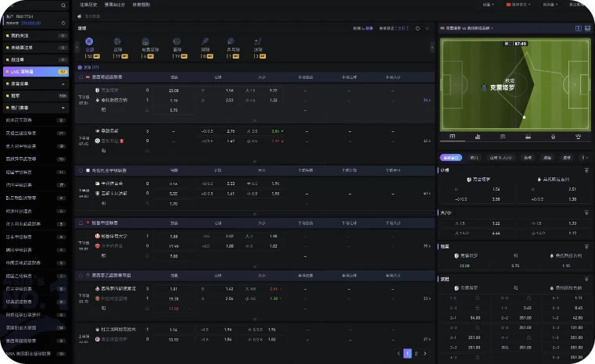
Task: Click the fourth tracker icon tab
Action: coord(528,137)
